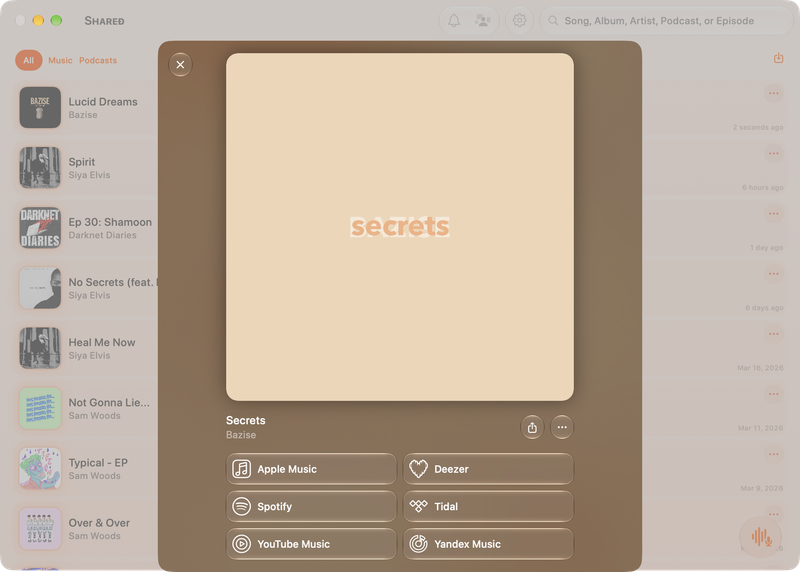Open more options for Ep 30 Shamoon row

coord(773,214)
